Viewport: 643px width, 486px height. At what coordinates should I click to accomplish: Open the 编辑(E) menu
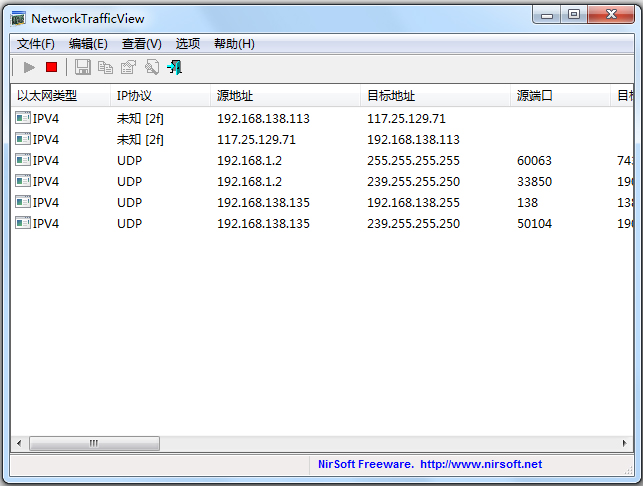coord(88,43)
